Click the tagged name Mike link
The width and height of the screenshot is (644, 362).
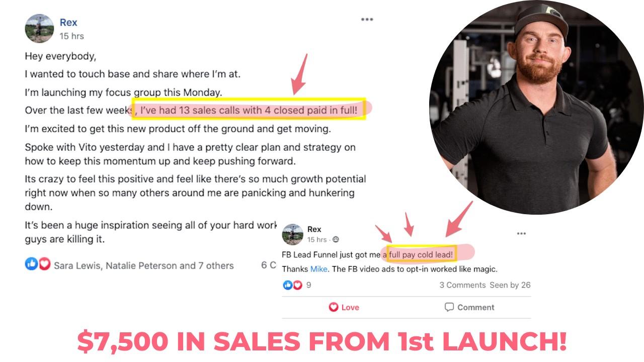[319, 269]
